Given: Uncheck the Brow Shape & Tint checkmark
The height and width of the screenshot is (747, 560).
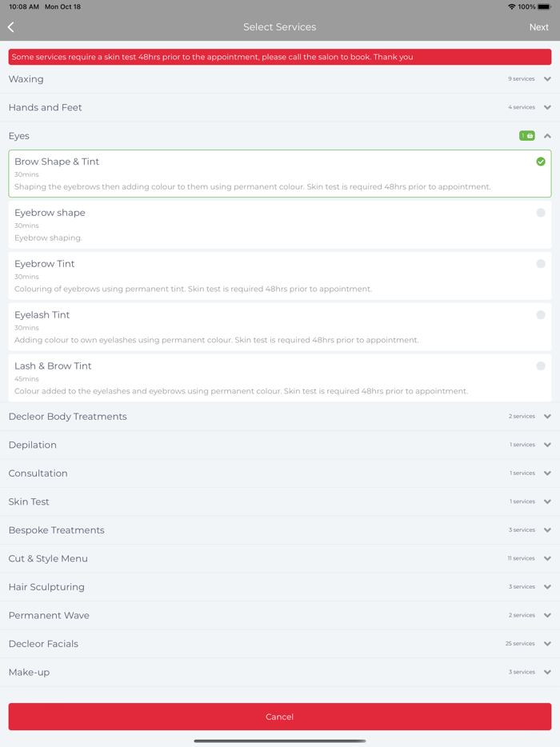Looking at the screenshot, I should tap(541, 162).
